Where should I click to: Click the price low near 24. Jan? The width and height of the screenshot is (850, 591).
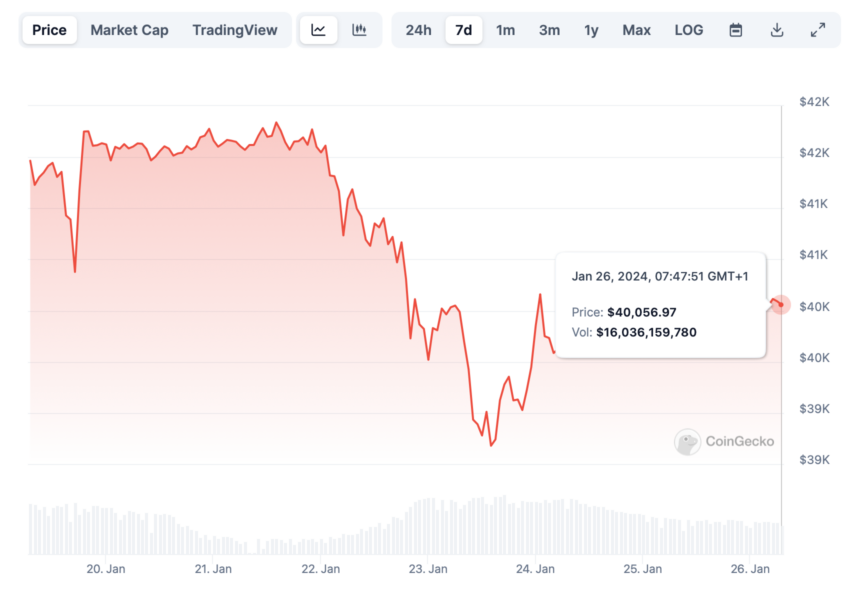(492, 445)
